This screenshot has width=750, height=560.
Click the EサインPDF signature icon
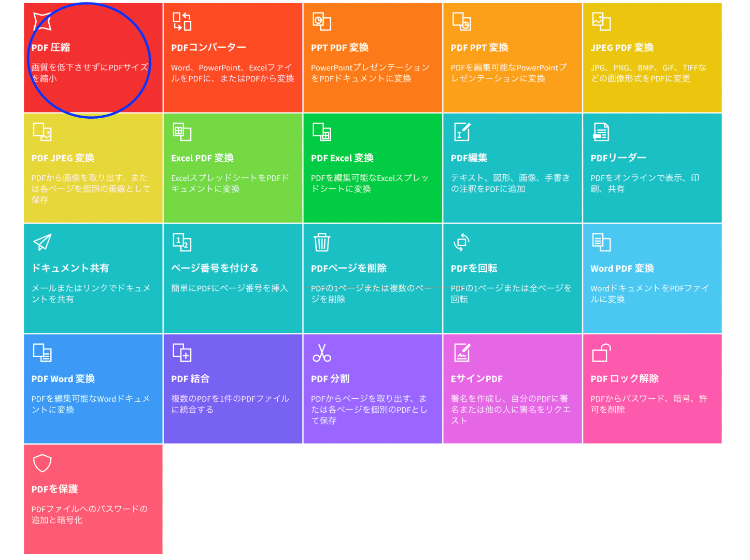pyautogui.click(x=462, y=353)
